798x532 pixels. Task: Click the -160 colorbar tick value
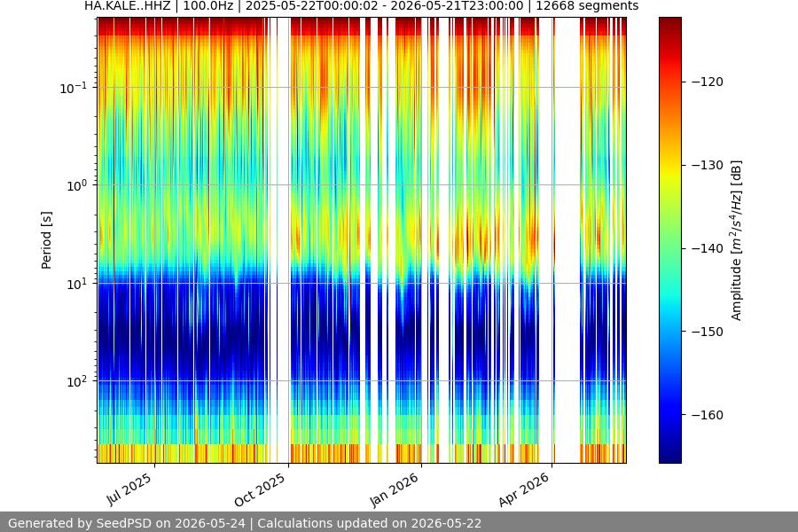pos(708,415)
